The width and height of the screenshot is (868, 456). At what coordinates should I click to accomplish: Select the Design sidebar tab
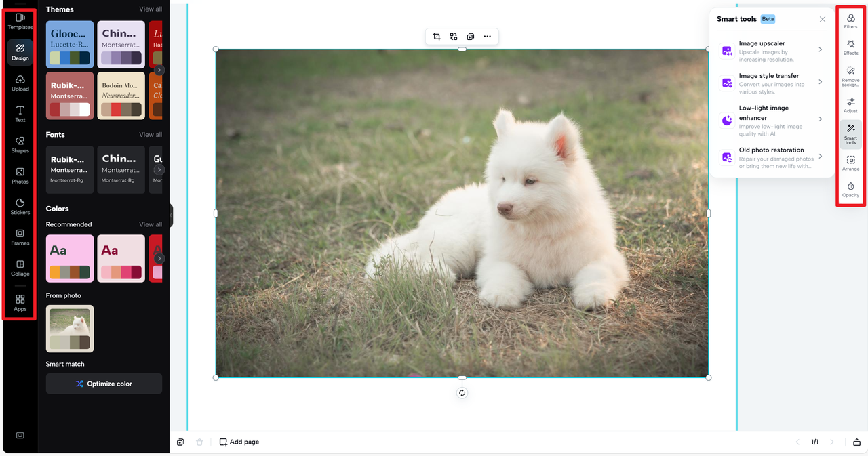click(20, 51)
